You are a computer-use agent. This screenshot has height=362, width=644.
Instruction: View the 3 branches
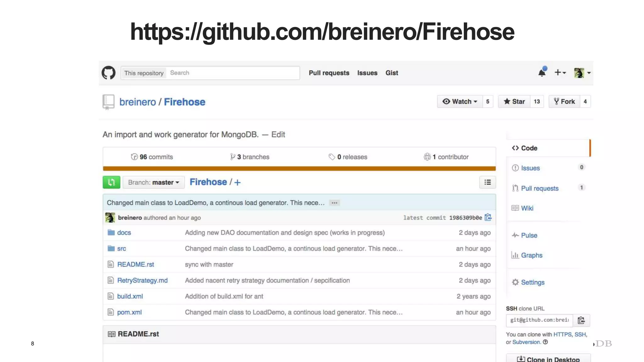click(x=250, y=157)
